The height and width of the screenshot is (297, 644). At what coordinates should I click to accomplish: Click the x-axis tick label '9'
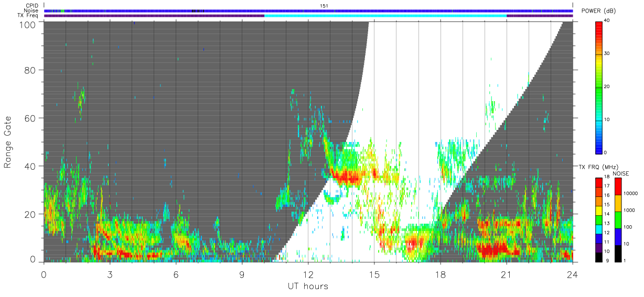242,274
